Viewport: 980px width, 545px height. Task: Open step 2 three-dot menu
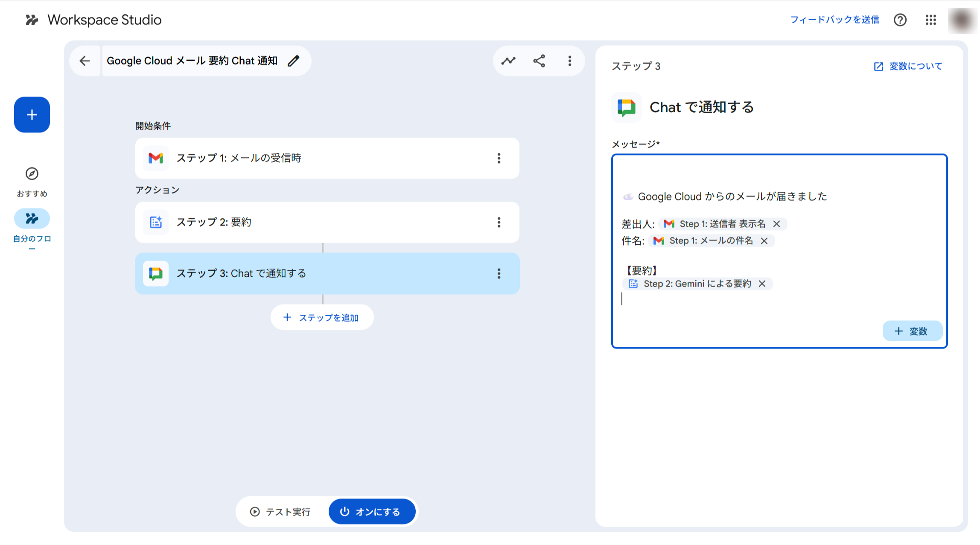pos(499,222)
